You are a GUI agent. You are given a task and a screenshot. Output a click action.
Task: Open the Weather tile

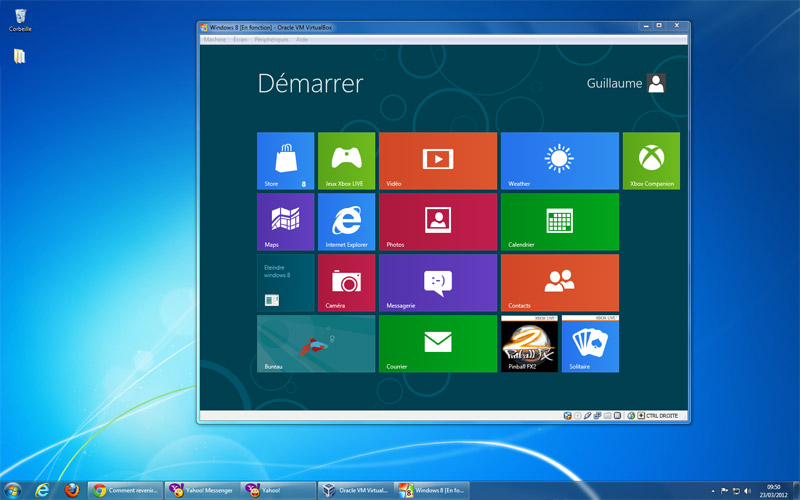point(560,161)
